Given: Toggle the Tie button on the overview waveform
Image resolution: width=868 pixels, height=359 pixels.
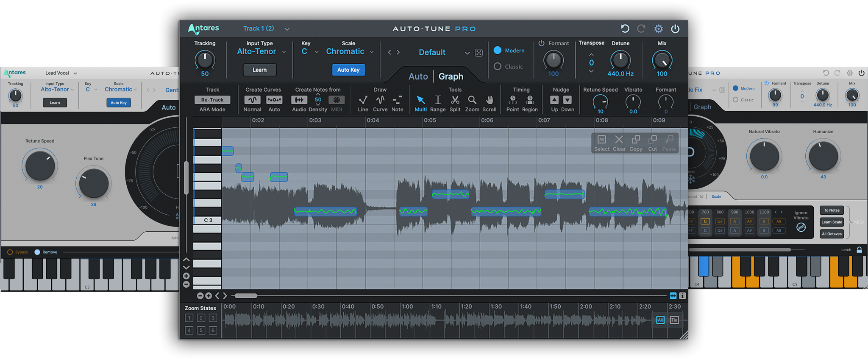Looking at the screenshot, I should (674, 320).
